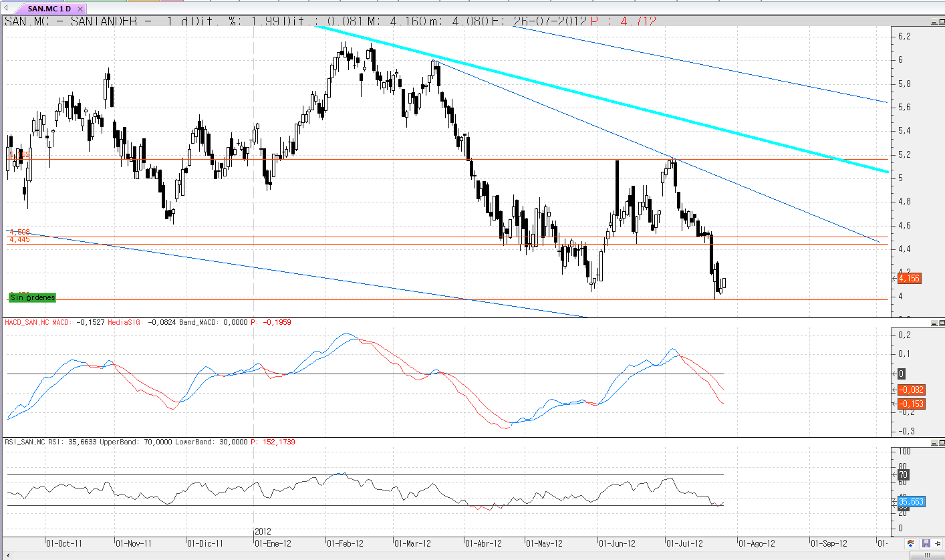
Task: Click the horizontal scrollbar thumb at the bottom
Action: (x=926, y=555)
